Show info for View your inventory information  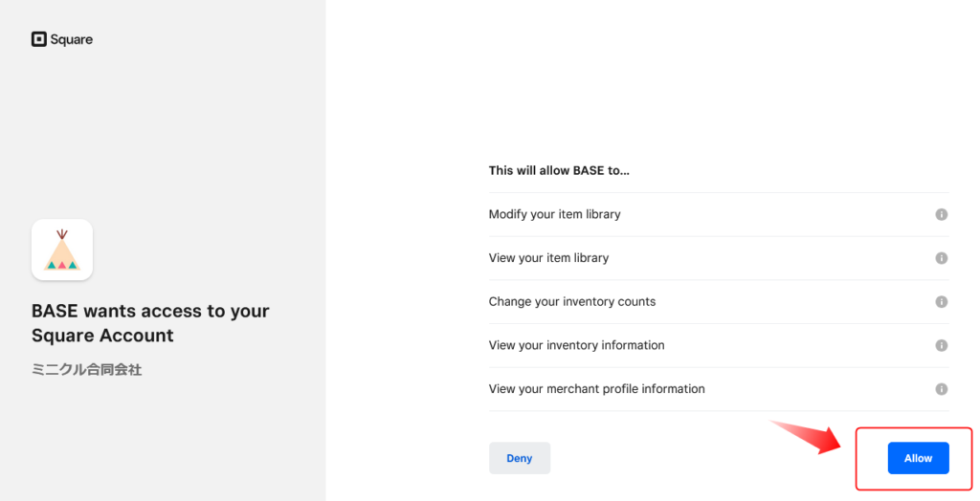941,345
